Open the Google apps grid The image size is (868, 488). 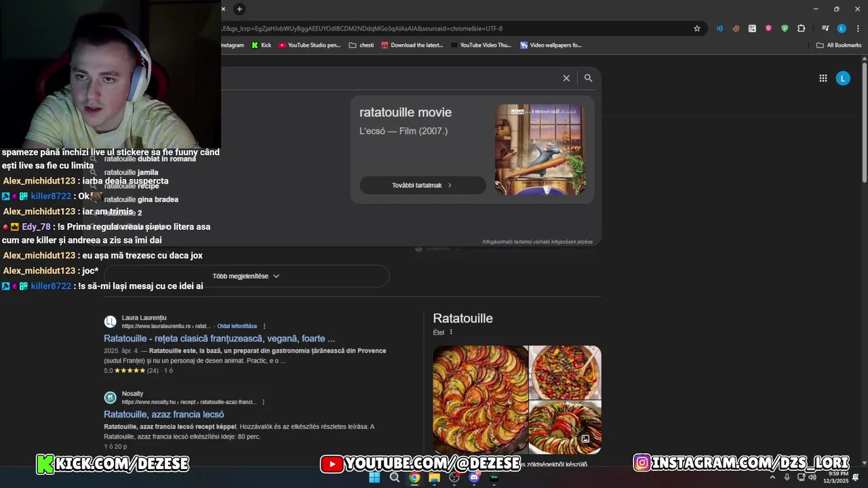tap(823, 79)
